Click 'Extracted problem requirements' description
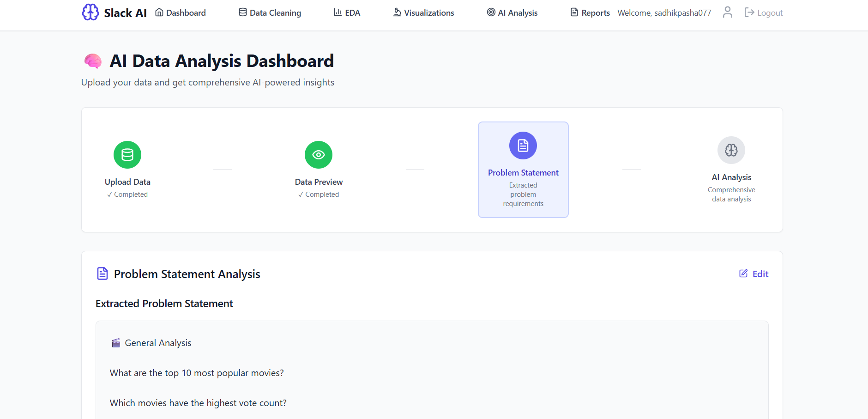 click(x=523, y=194)
